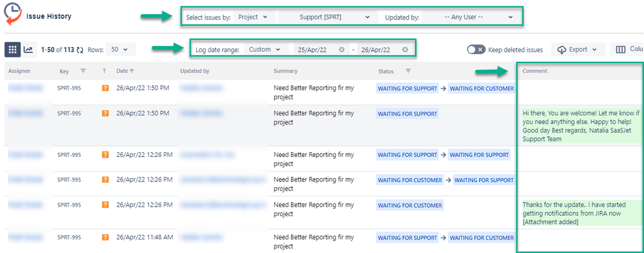Switch to the chart view
Image resolution: width=644 pixels, height=253 pixels.
click(28, 50)
